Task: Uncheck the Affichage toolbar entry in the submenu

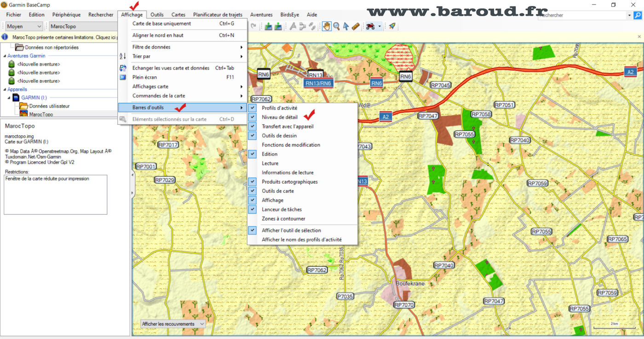Action: pyautogui.click(x=252, y=200)
